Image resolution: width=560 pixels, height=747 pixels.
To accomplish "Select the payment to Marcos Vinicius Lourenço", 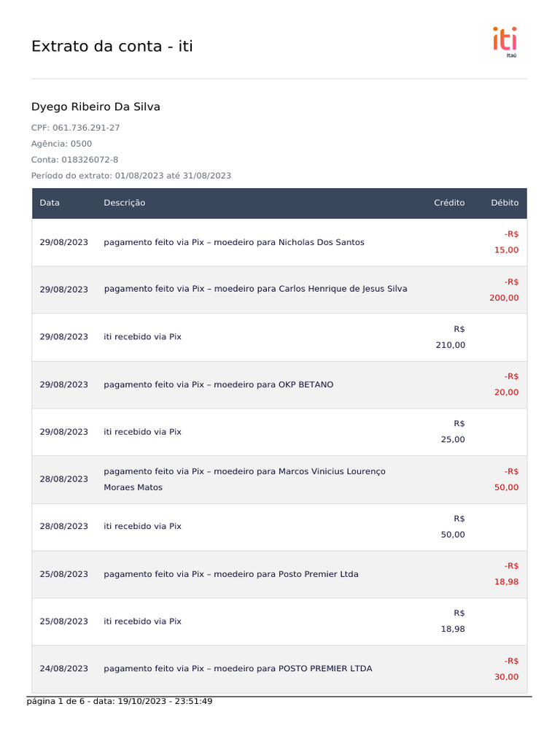I will [244, 479].
